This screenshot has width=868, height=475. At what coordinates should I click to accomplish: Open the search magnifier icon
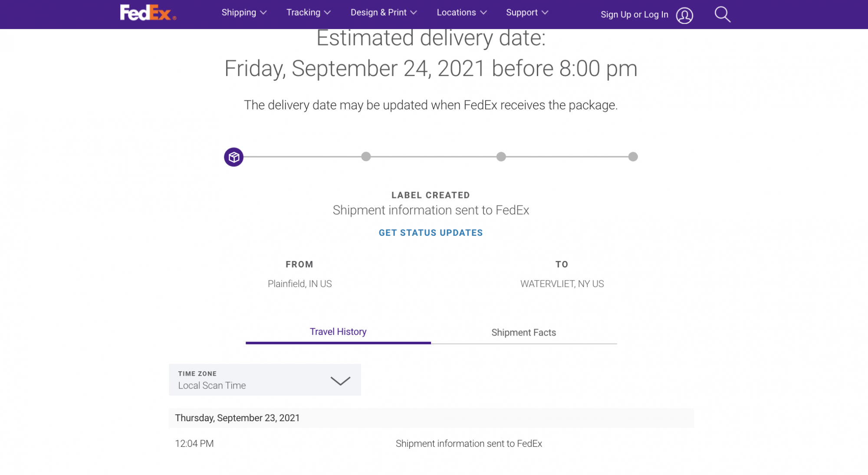[x=722, y=14]
